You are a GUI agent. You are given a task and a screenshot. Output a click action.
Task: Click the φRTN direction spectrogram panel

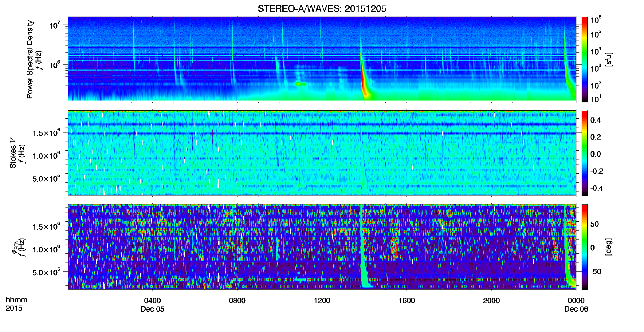[x=322, y=247]
